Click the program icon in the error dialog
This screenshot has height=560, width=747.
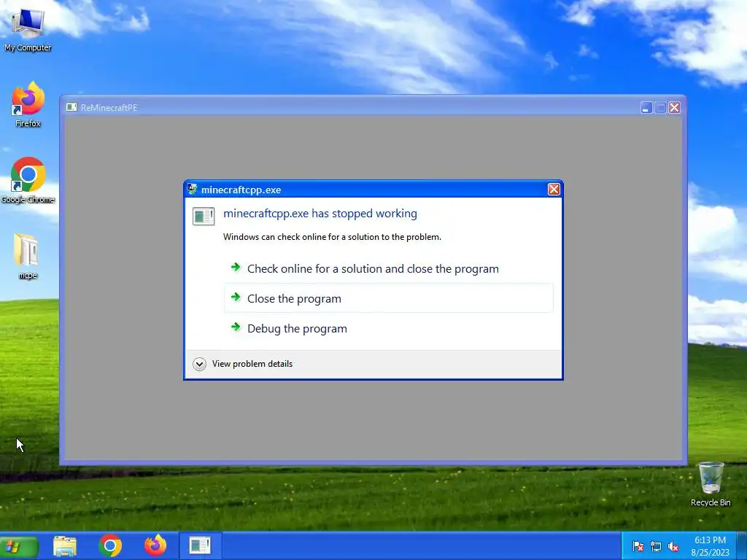tap(204, 216)
